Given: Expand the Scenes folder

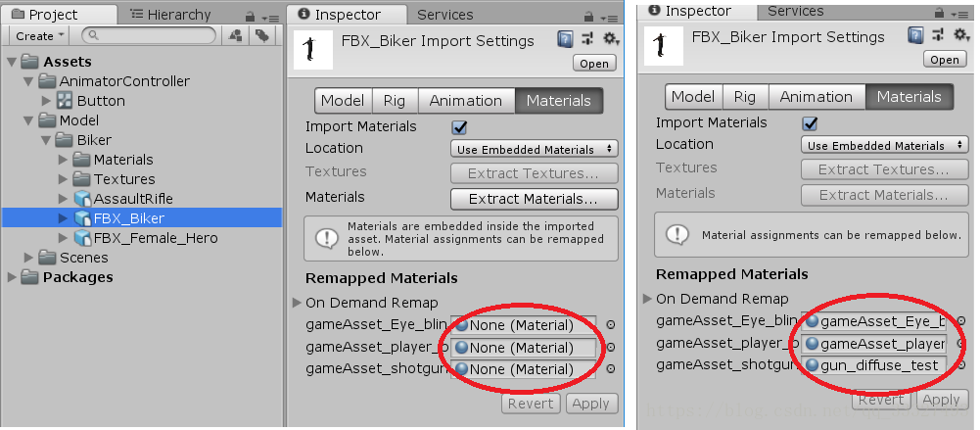Looking at the screenshot, I should point(28,258).
